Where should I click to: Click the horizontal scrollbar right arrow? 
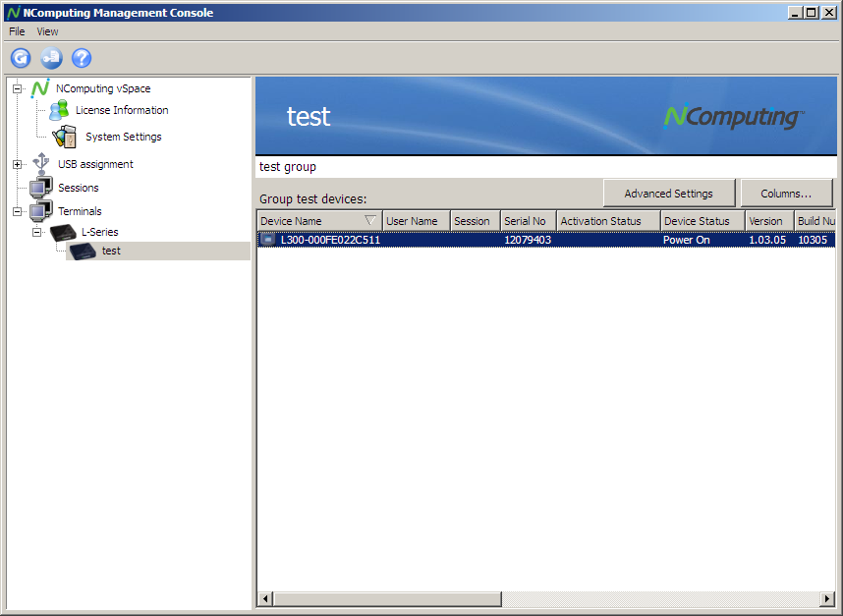pyautogui.click(x=828, y=598)
